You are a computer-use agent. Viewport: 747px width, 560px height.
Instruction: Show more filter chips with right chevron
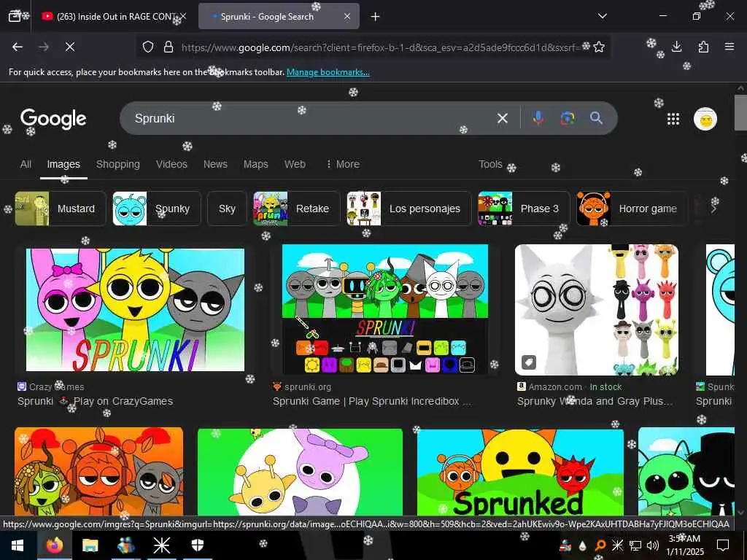713,209
